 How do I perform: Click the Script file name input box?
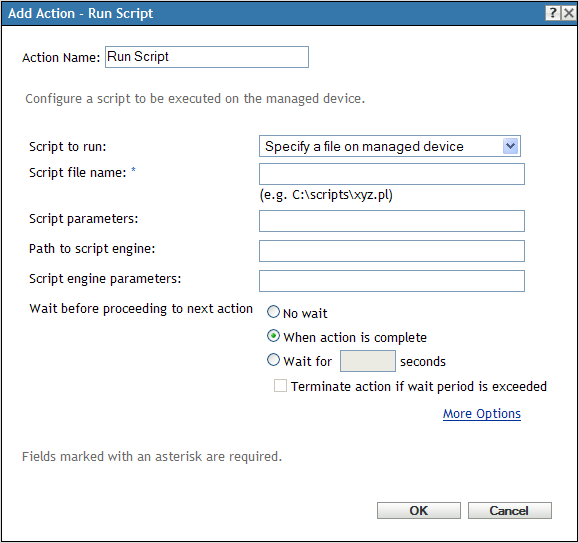pos(392,174)
